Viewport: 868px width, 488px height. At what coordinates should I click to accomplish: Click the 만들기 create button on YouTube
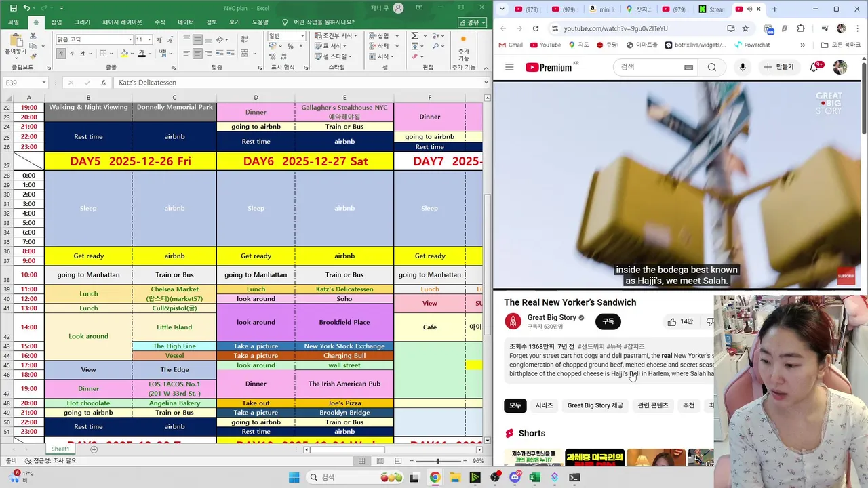click(778, 67)
